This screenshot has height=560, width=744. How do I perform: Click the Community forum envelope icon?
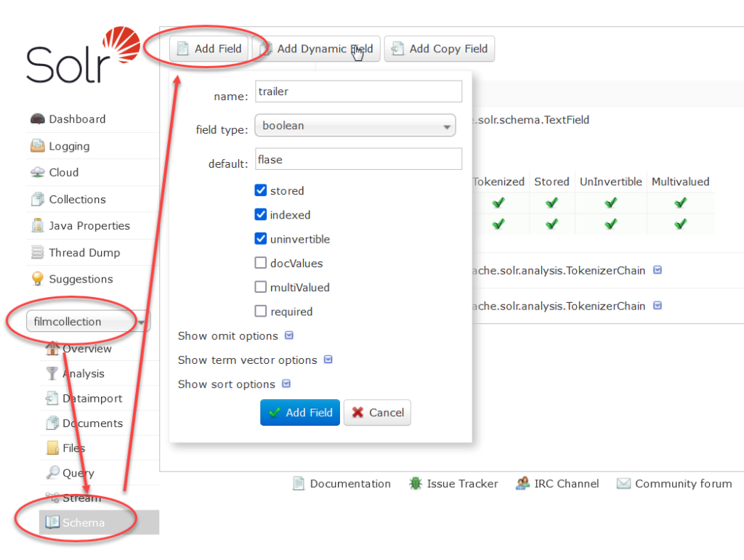point(623,484)
